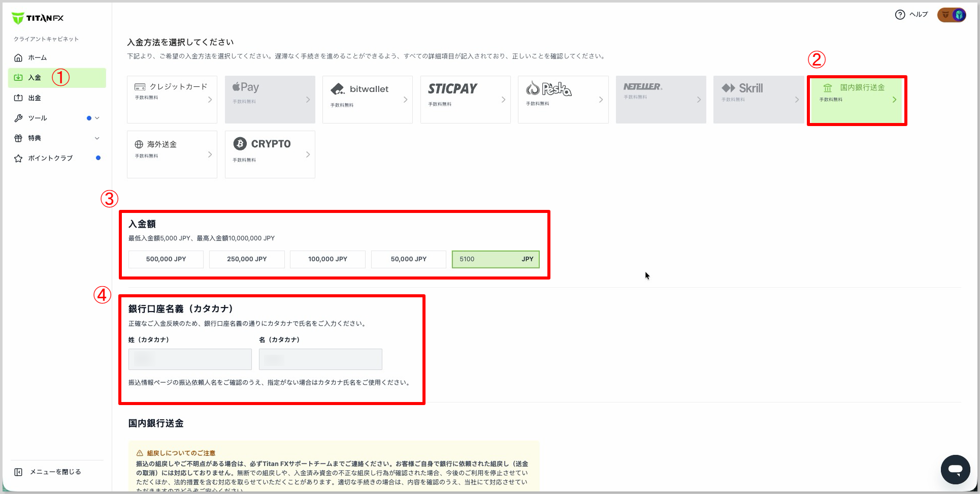
Task: Select 国内銀行送金 deposit method
Action: [x=857, y=100]
